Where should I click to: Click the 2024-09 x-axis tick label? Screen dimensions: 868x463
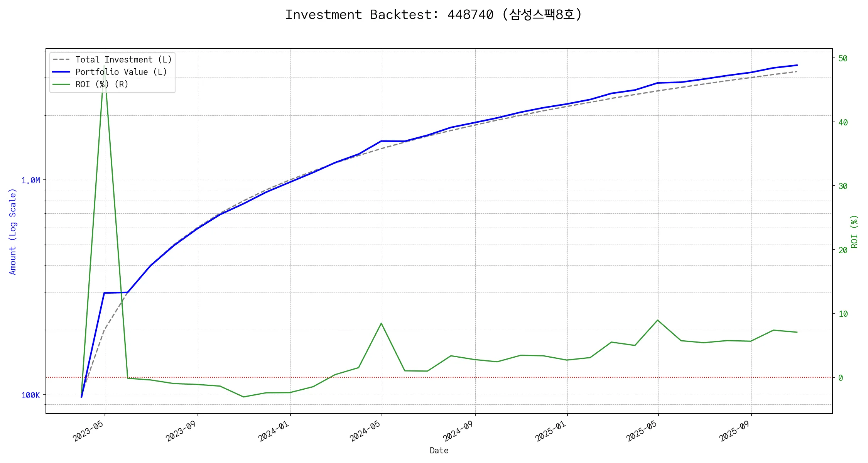(x=458, y=431)
